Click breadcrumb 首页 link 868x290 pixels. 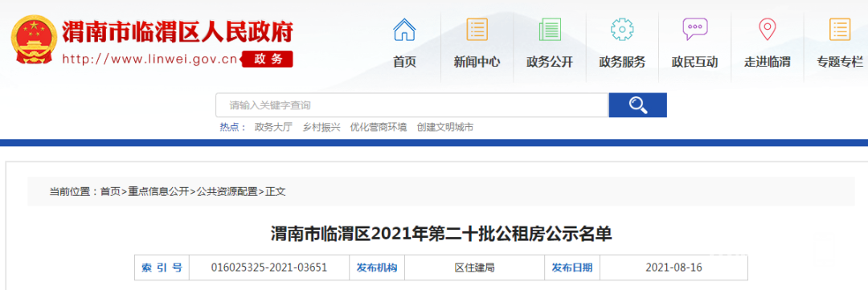109,192
